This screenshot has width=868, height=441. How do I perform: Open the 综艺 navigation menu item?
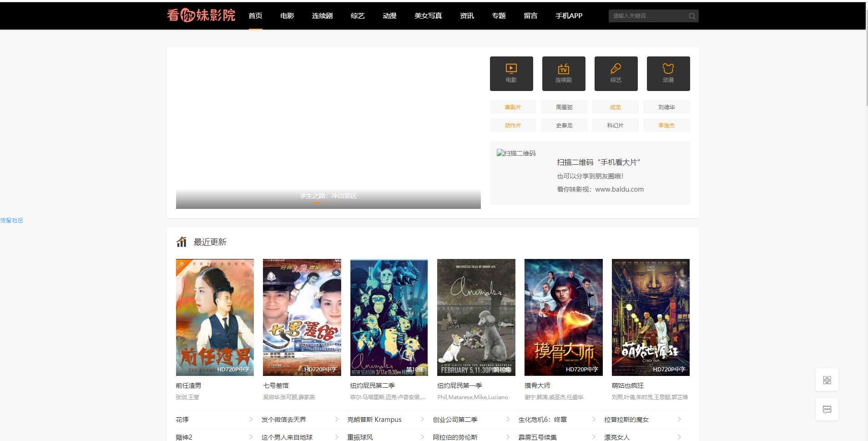pos(358,16)
